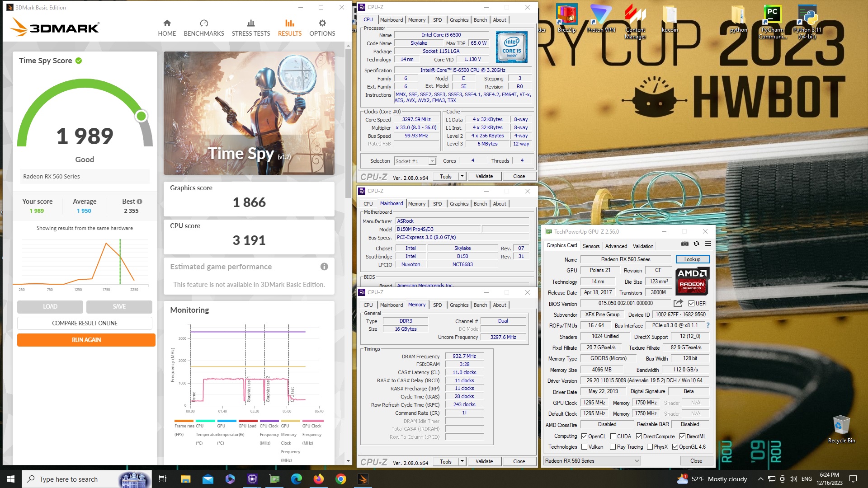Click Validate in top CPU-Z window

[484, 176]
